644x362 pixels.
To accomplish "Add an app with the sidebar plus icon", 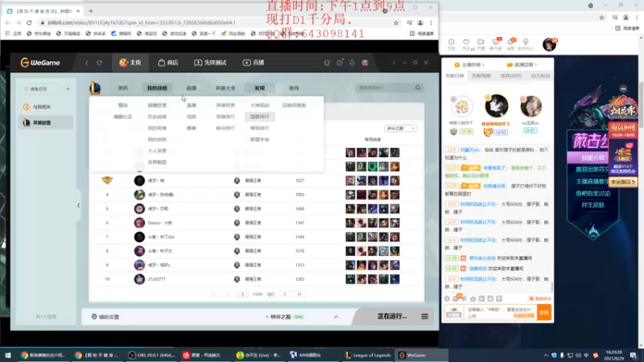I will [x=68, y=88].
